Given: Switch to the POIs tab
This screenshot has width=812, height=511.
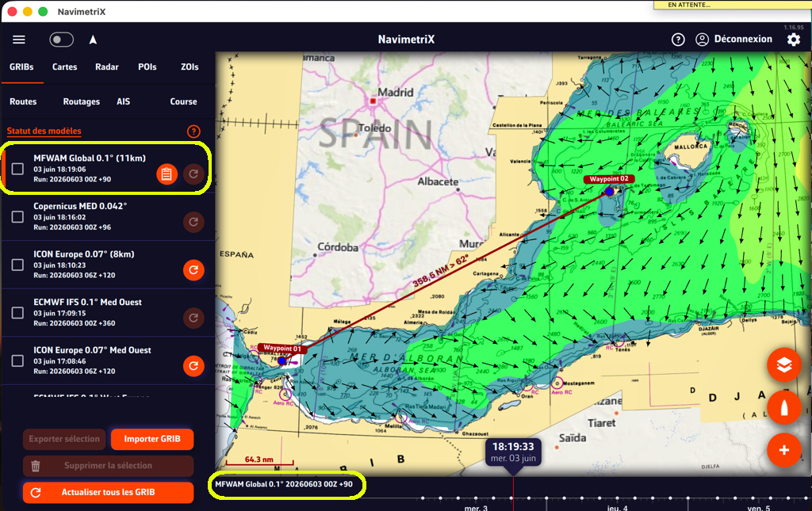Looking at the screenshot, I should [x=147, y=67].
